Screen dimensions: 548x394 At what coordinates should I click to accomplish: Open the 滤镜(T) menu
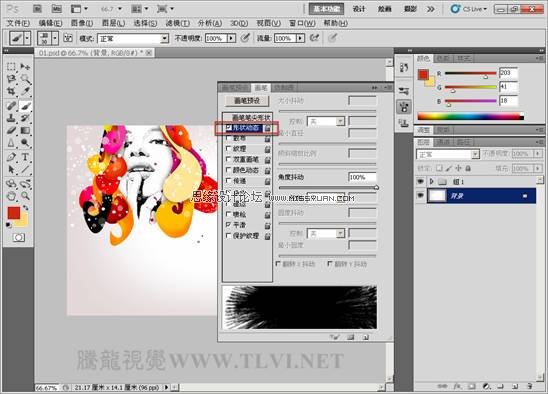(178, 23)
